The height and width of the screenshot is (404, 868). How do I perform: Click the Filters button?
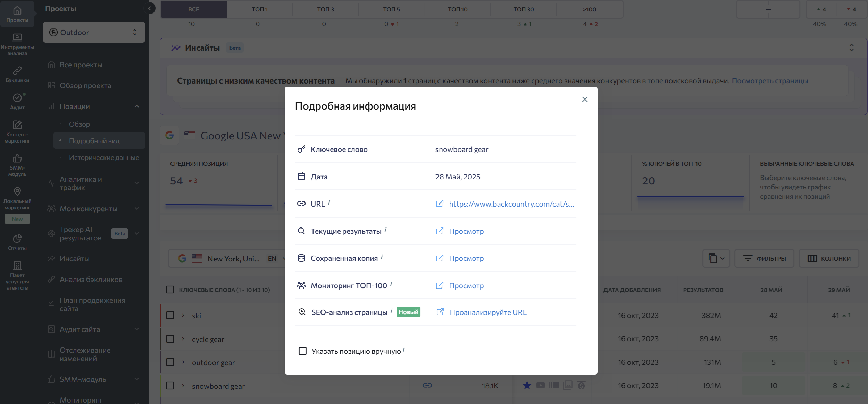point(764,258)
